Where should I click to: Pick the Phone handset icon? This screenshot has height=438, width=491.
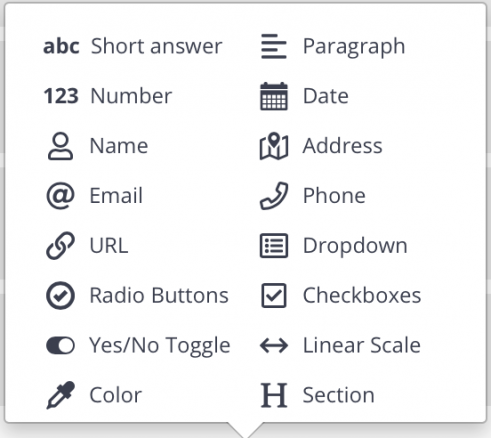coord(274,196)
